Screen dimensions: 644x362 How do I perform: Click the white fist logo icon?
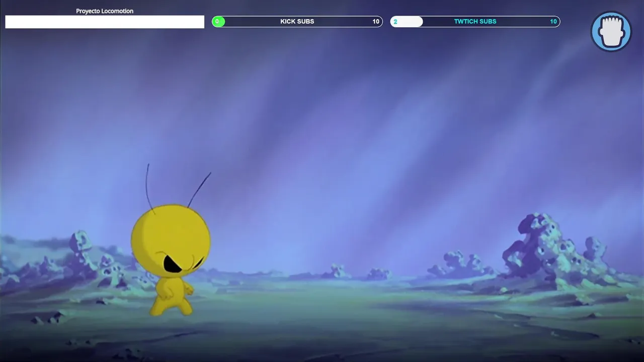click(611, 32)
